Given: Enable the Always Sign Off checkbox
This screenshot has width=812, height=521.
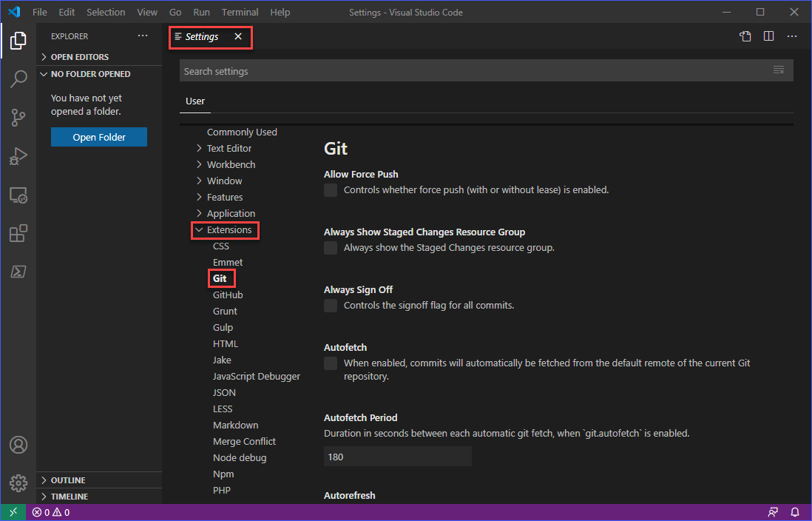Looking at the screenshot, I should pos(330,305).
